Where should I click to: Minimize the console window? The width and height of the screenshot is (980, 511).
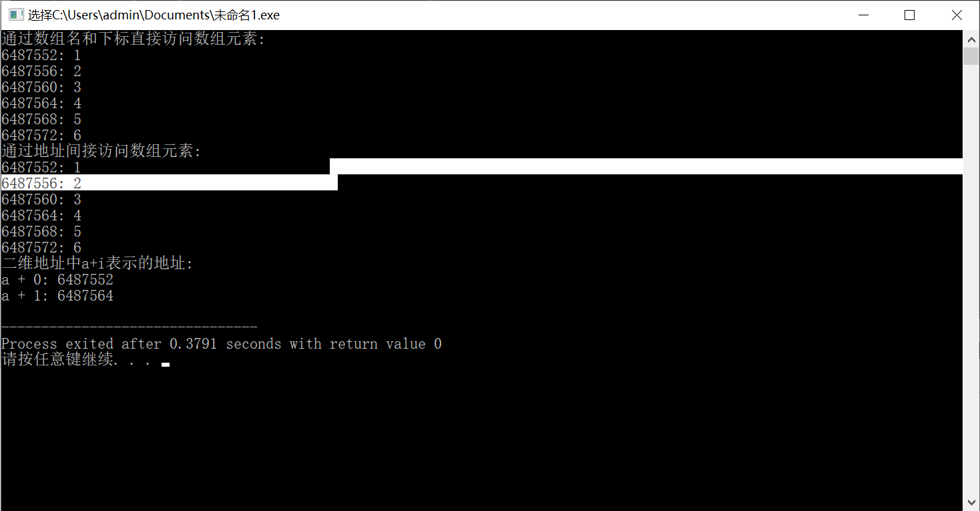[863, 15]
